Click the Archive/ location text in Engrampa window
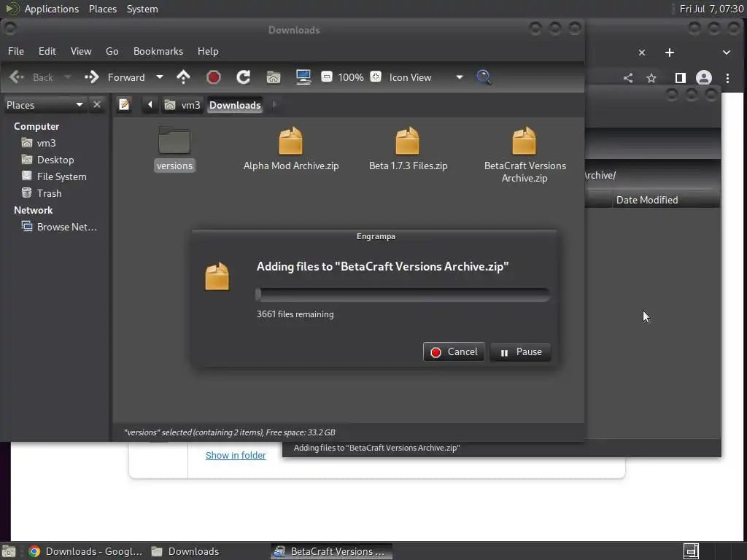 coord(600,175)
